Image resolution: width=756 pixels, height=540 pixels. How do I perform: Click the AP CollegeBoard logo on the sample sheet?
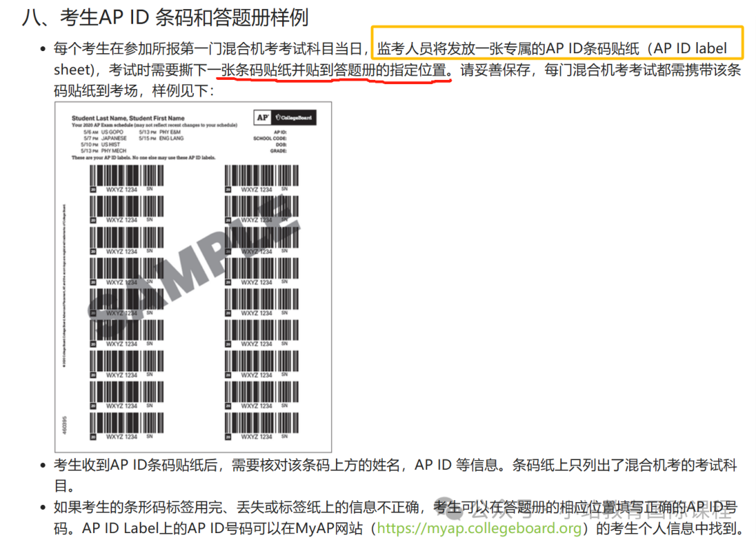pos(285,117)
